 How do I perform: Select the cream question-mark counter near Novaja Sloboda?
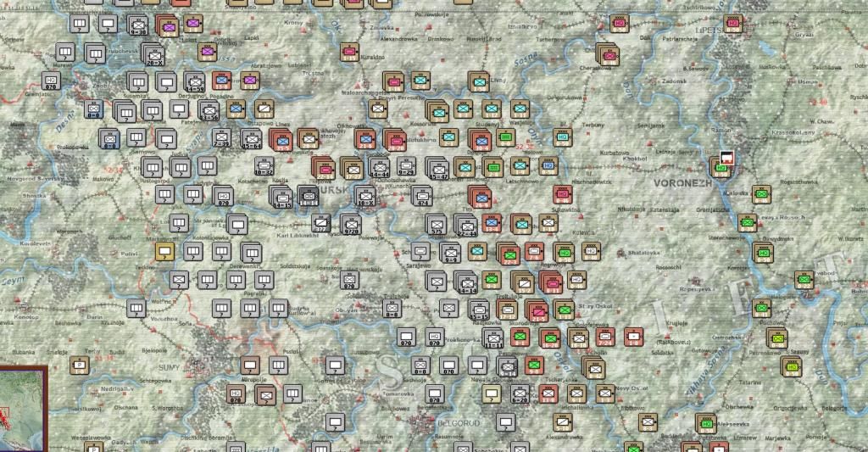coord(491,393)
